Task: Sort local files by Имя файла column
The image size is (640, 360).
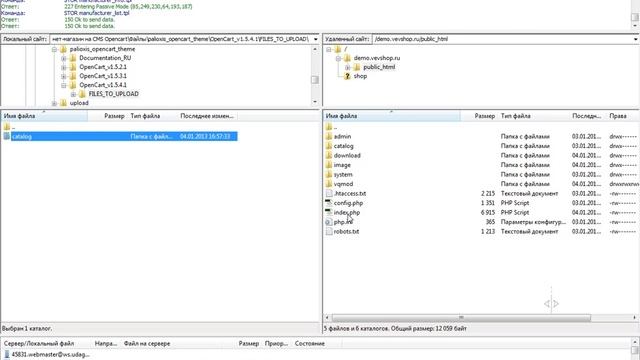Action: pos(44,116)
